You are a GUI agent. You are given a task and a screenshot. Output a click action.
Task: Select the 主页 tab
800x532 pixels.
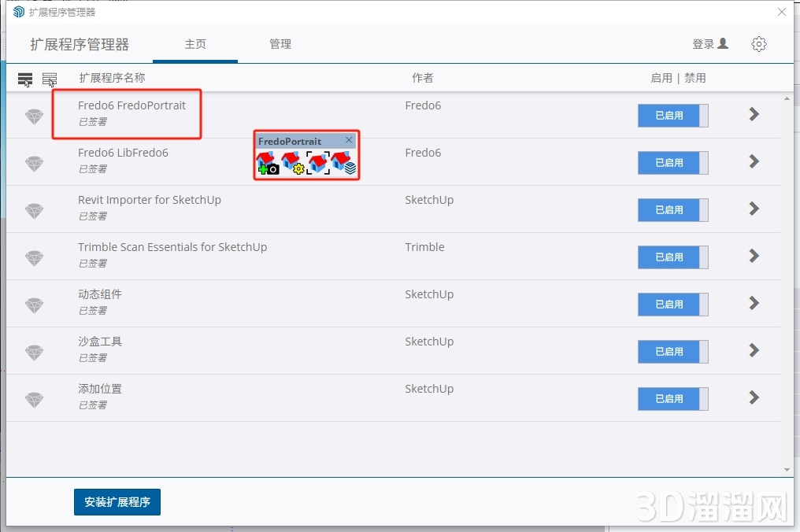click(x=195, y=44)
